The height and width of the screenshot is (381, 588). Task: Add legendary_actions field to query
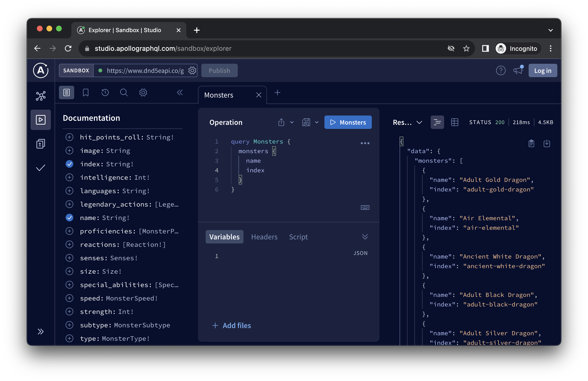69,204
